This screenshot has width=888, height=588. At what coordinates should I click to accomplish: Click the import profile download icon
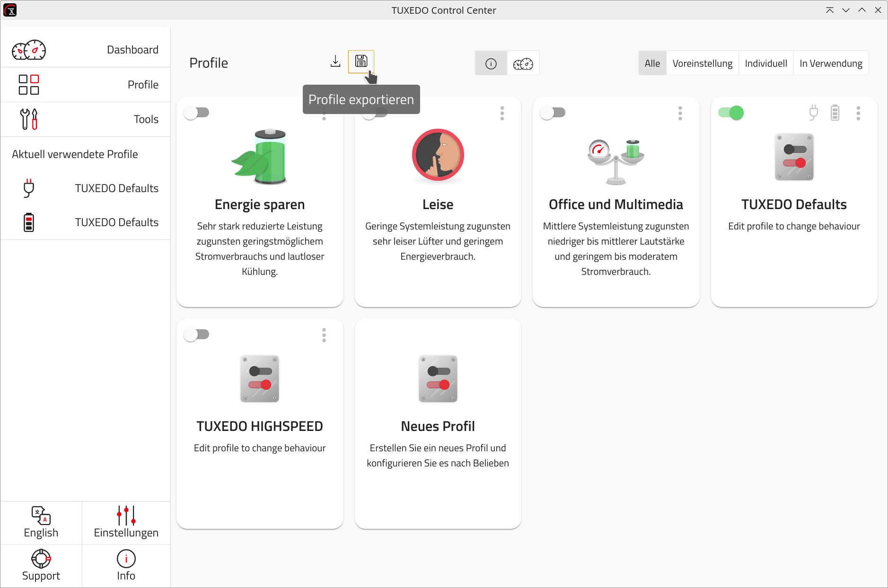335,61
